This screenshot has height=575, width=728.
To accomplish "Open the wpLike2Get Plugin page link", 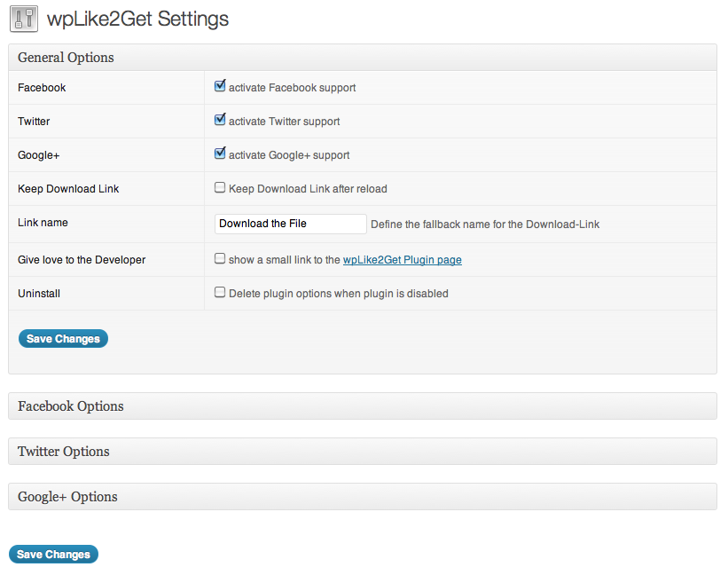I will point(402,260).
